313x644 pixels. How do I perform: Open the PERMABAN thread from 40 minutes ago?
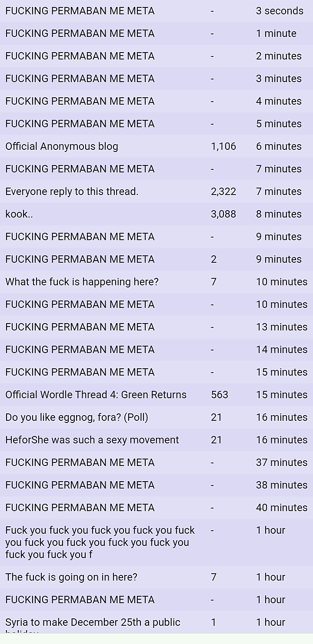click(x=80, y=508)
